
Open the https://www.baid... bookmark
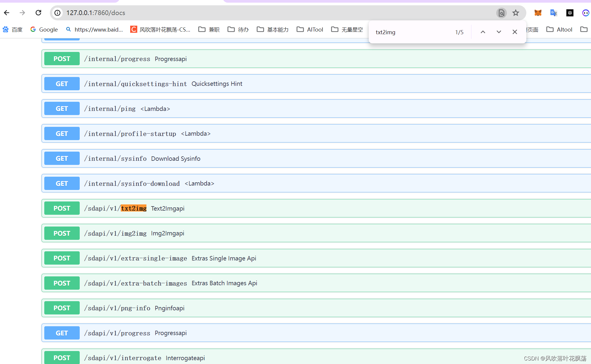(94, 29)
